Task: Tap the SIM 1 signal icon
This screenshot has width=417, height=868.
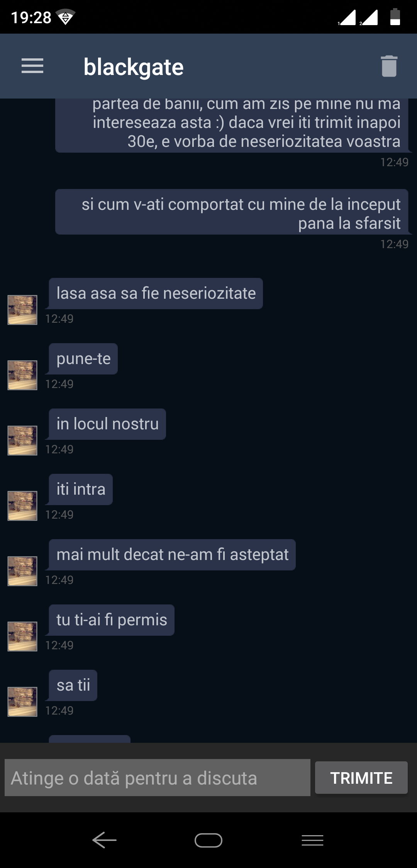Action: [347, 18]
